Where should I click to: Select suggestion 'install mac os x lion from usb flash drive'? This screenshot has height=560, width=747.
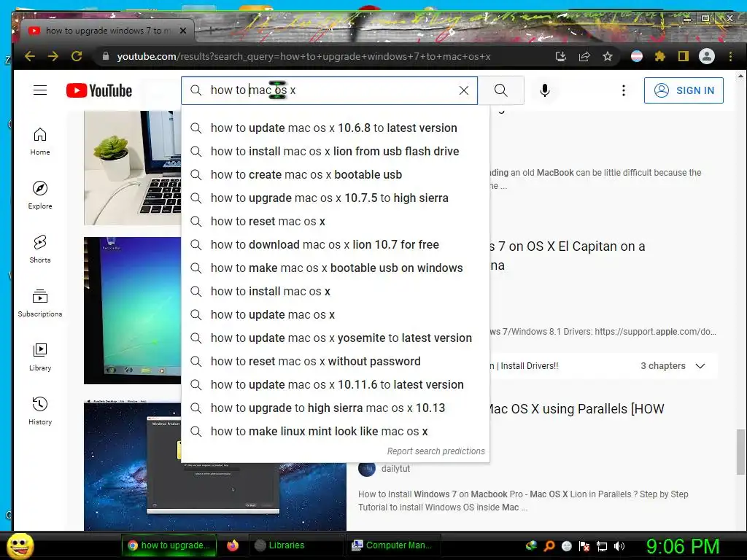[335, 151]
